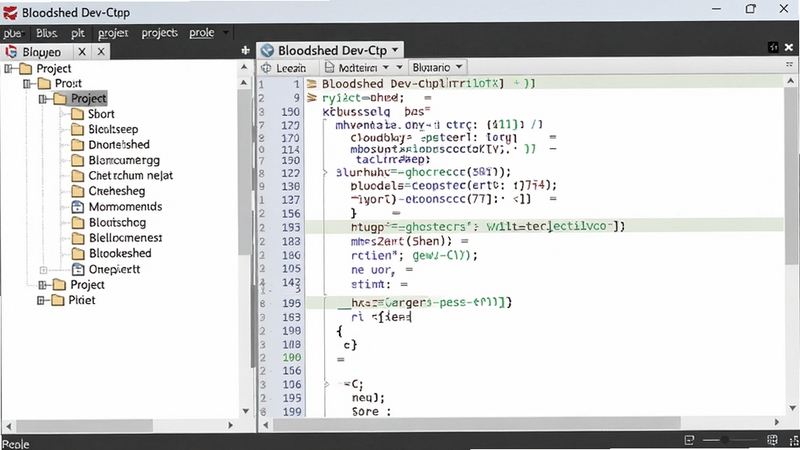The width and height of the screenshot is (800, 450).
Task: Click the second X beside Bloyjeo tab
Action: point(101,52)
